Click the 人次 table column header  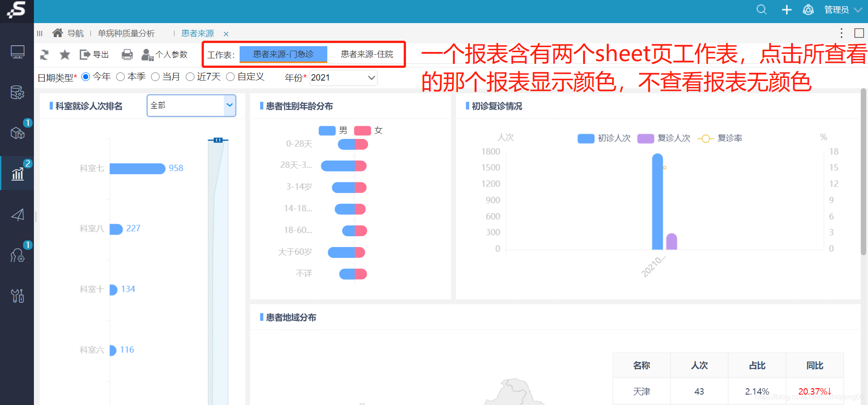coord(699,365)
